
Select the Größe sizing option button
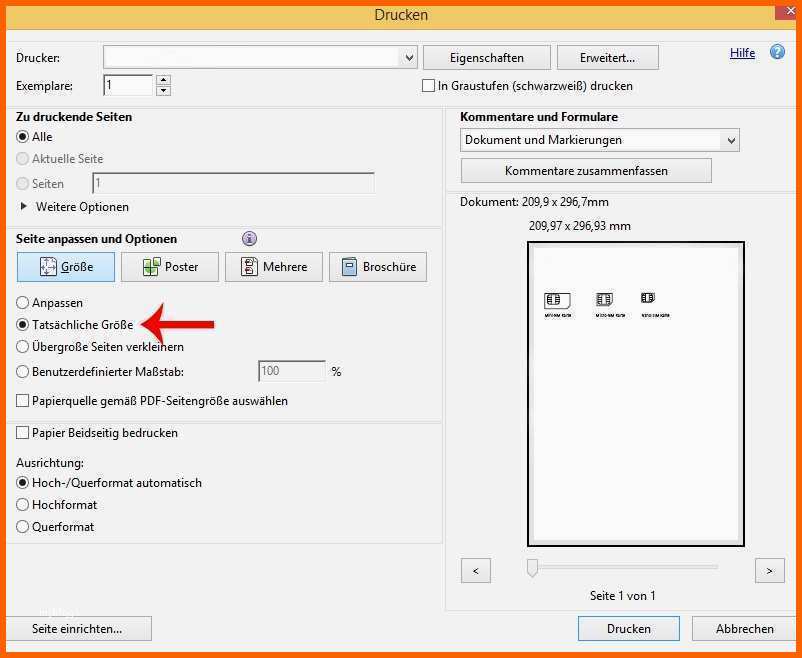point(68,267)
